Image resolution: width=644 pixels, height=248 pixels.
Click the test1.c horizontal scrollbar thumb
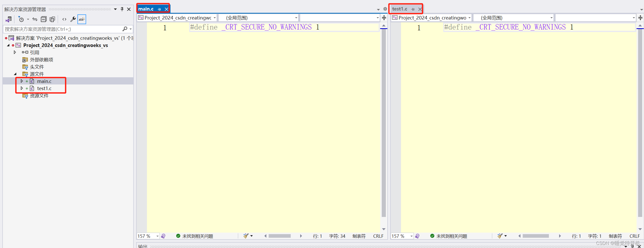pyautogui.click(x=536, y=236)
